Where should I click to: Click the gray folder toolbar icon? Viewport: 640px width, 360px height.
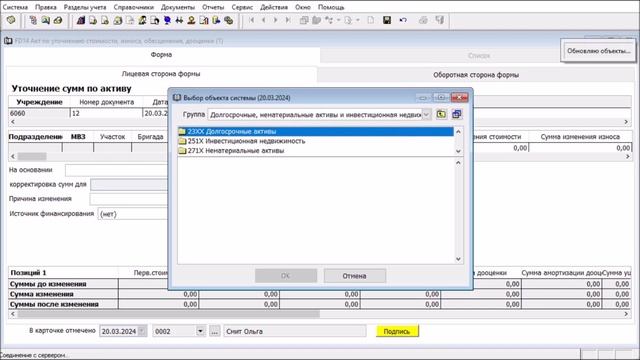click(x=316, y=20)
